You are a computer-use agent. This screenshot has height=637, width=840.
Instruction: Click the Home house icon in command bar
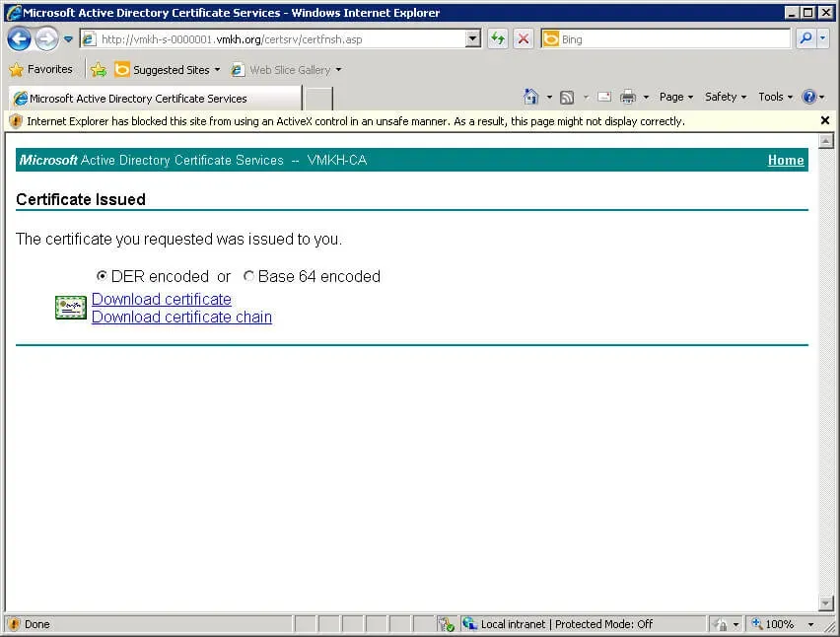[530, 97]
